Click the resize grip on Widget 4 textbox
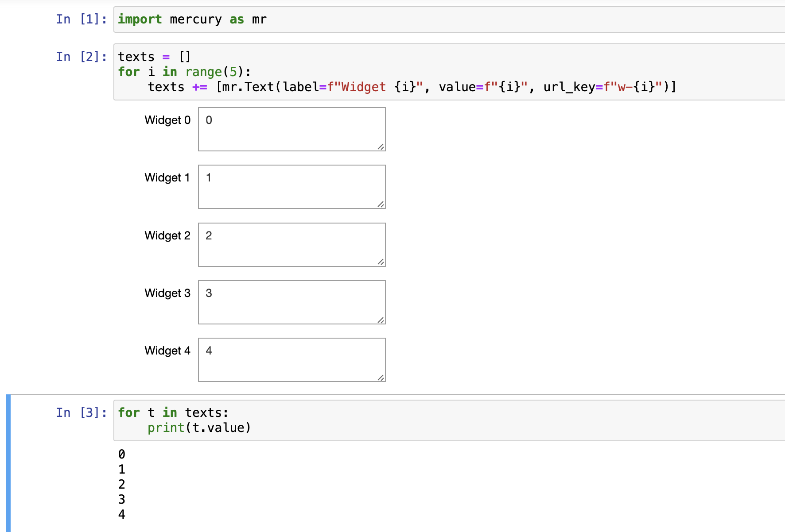This screenshot has width=785, height=532. (381, 378)
